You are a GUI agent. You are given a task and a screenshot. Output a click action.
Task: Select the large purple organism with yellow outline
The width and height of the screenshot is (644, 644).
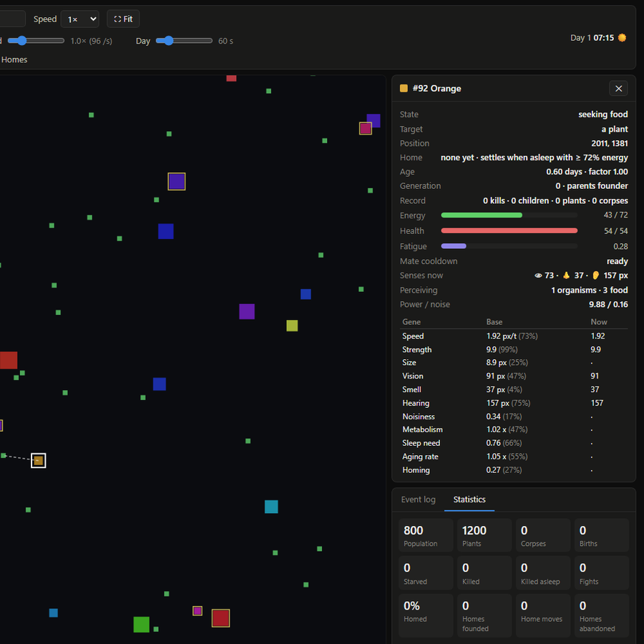177,182
